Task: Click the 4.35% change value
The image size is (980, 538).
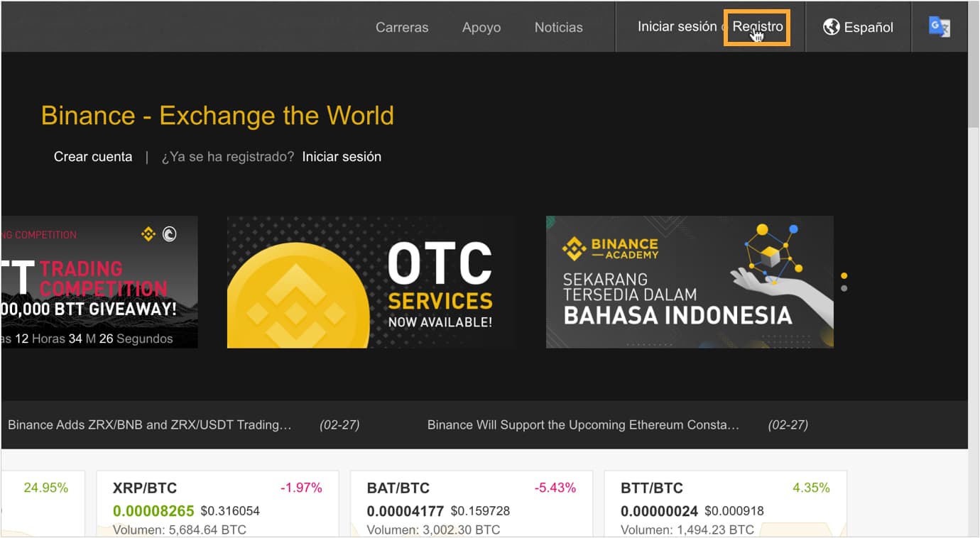Action: [x=811, y=488]
